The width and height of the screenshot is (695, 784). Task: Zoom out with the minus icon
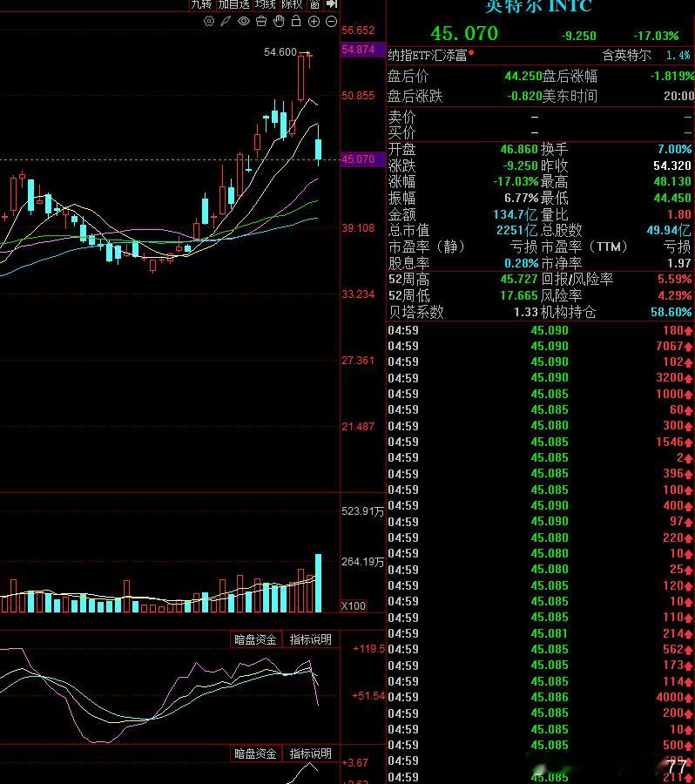coord(331,22)
